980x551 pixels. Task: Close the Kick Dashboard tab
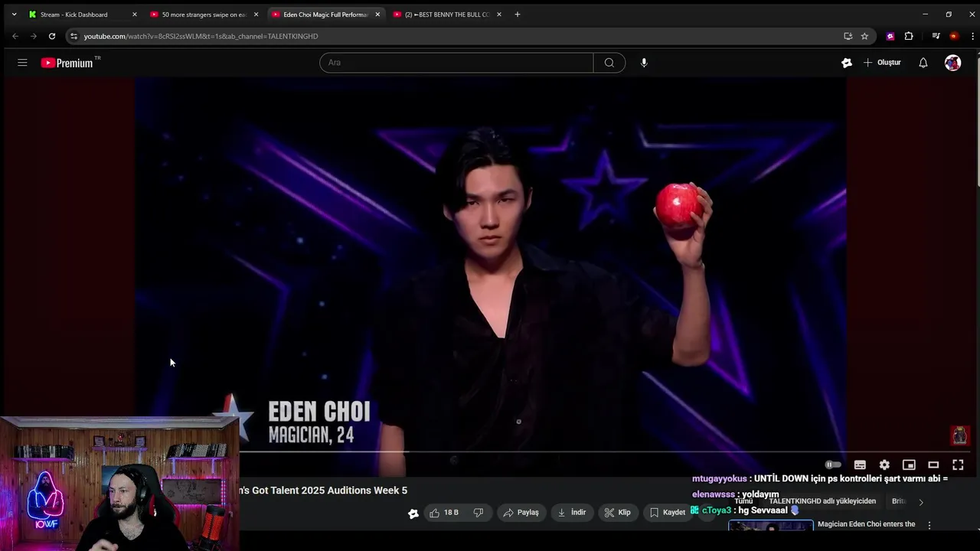pos(135,15)
